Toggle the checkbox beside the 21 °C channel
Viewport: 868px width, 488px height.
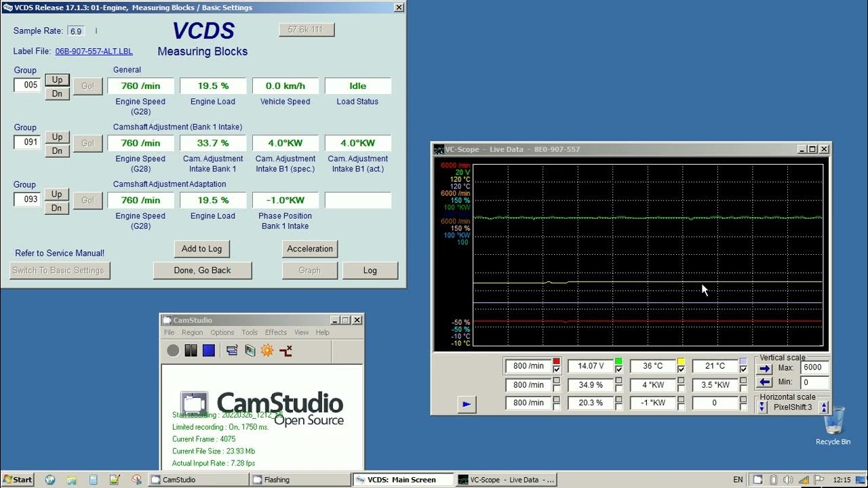[743, 369]
